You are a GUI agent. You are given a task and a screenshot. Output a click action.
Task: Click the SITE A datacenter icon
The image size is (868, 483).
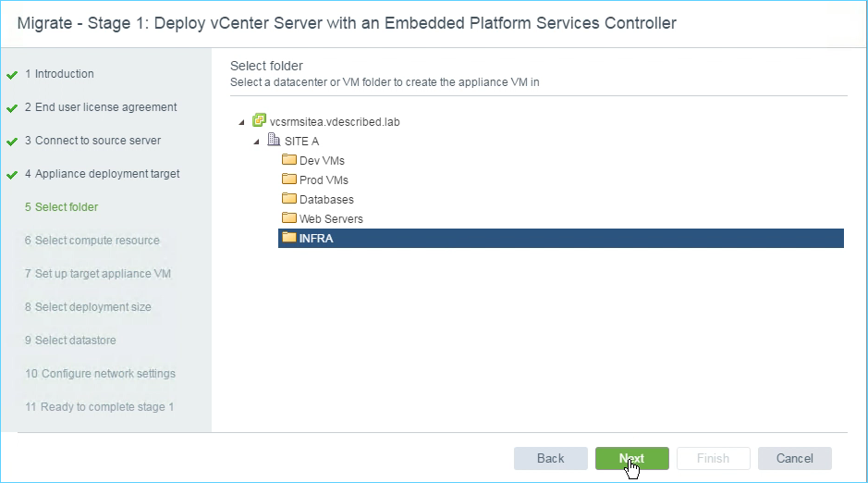tap(274, 139)
